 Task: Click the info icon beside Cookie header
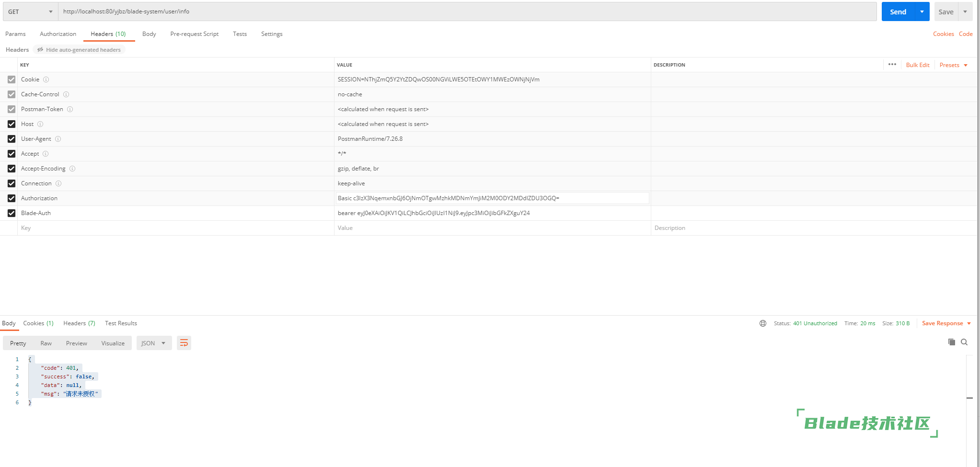tap(46, 80)
